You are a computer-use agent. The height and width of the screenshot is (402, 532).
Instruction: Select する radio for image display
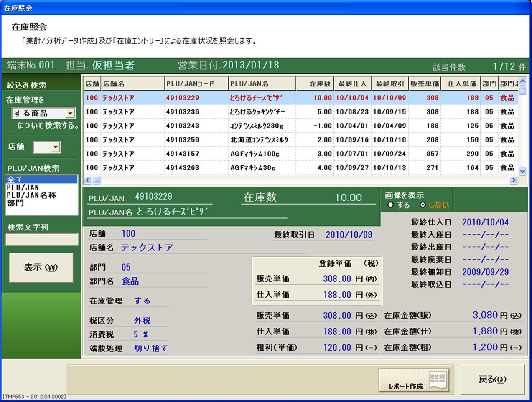coord(390,205)
